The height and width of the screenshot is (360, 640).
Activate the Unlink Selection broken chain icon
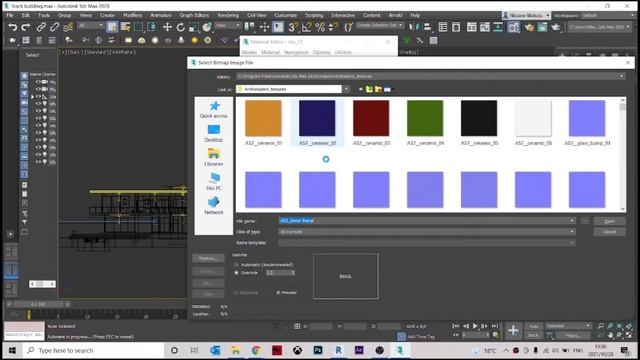pos(54,27)
